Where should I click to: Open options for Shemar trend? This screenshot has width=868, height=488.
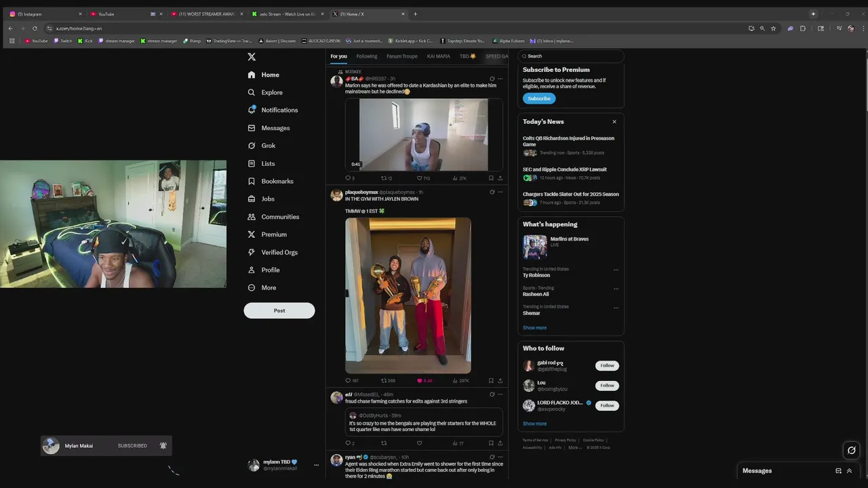[616, 308]
